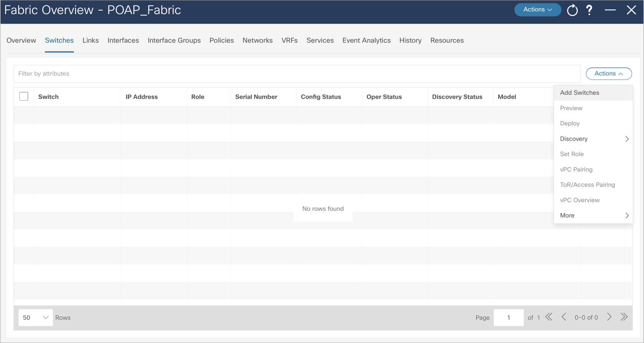View the Event Analytics tab
The height and width of the screenshot is (343, 644).
367,40
